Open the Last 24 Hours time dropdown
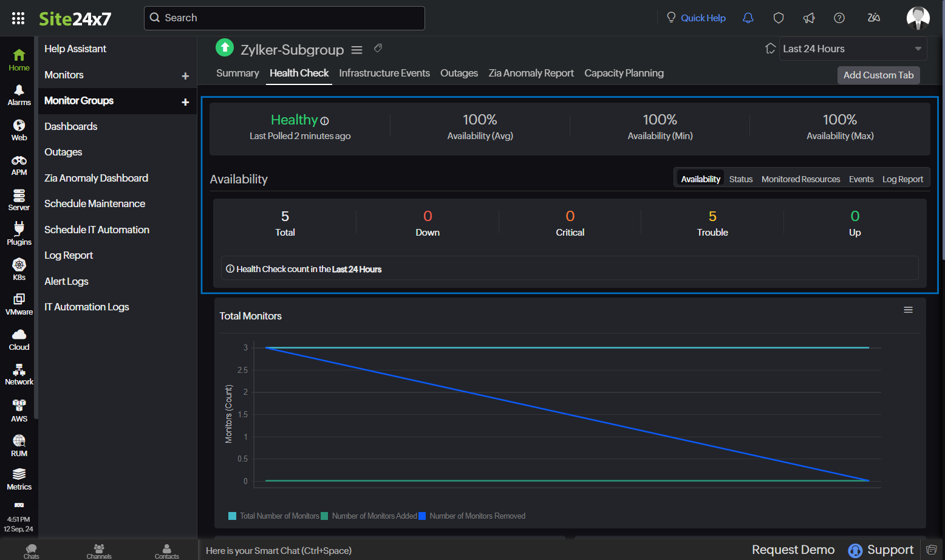 tap(852, 49)
